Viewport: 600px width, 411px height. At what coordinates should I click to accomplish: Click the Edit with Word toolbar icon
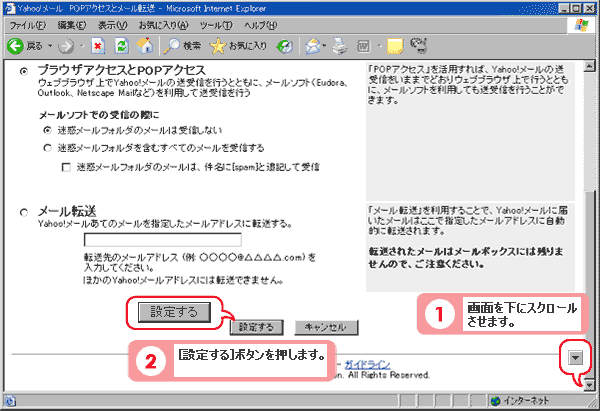point(364,46)
